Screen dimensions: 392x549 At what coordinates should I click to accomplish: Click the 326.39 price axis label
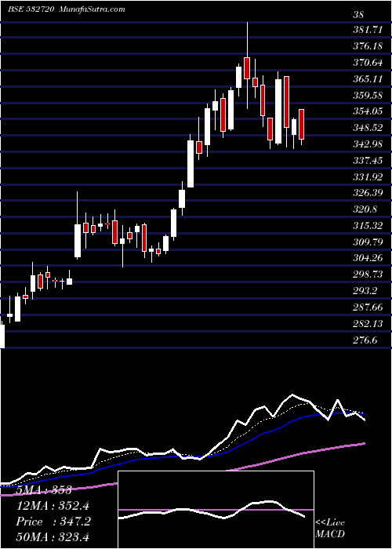[x=368, y=193]
